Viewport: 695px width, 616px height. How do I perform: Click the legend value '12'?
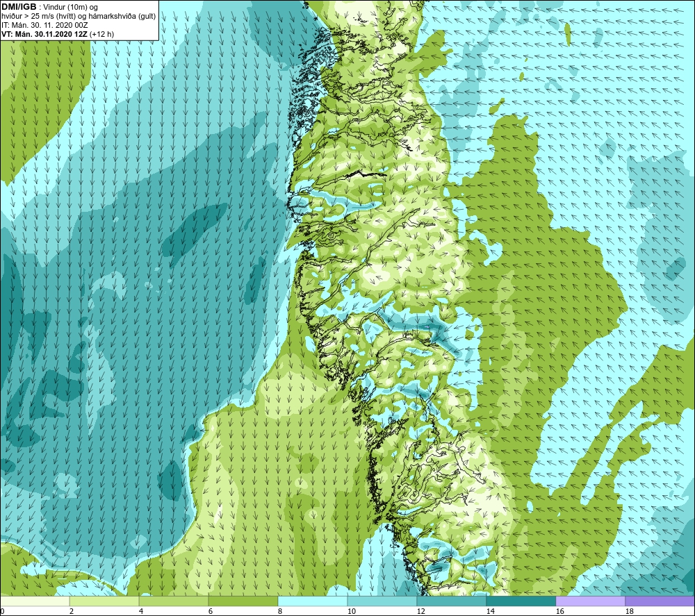click(x=420, y=611)
